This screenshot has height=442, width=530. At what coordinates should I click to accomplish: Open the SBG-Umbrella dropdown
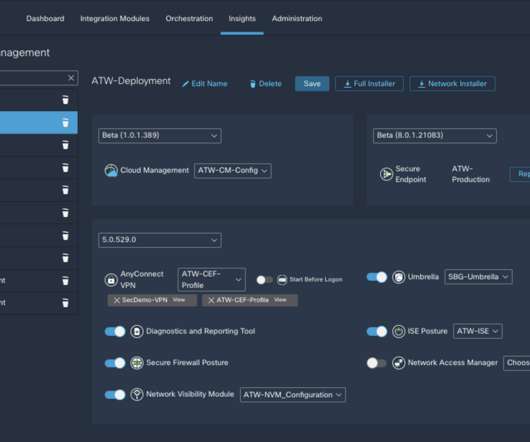[478, 277]
